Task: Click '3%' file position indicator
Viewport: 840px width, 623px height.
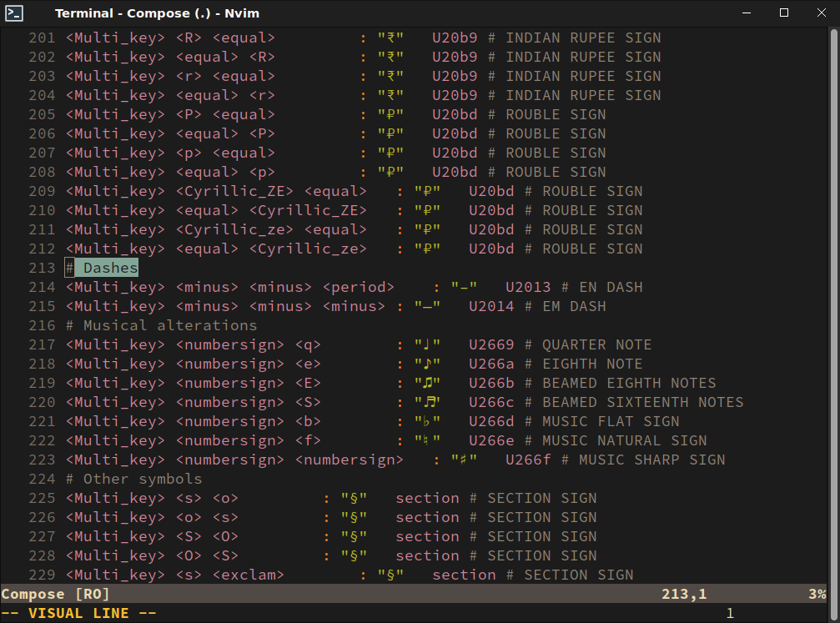Action: [817, 595]
